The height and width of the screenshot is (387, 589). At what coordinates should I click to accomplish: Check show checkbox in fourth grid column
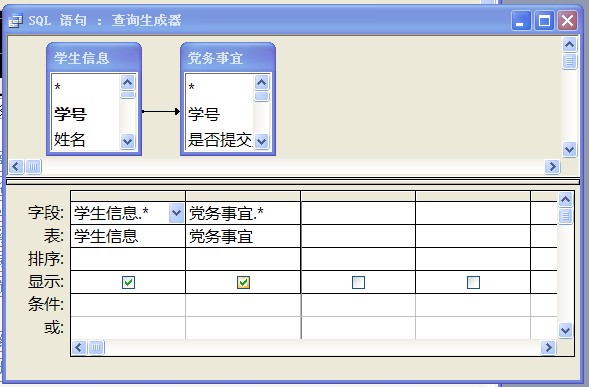[x=473, y=282]
